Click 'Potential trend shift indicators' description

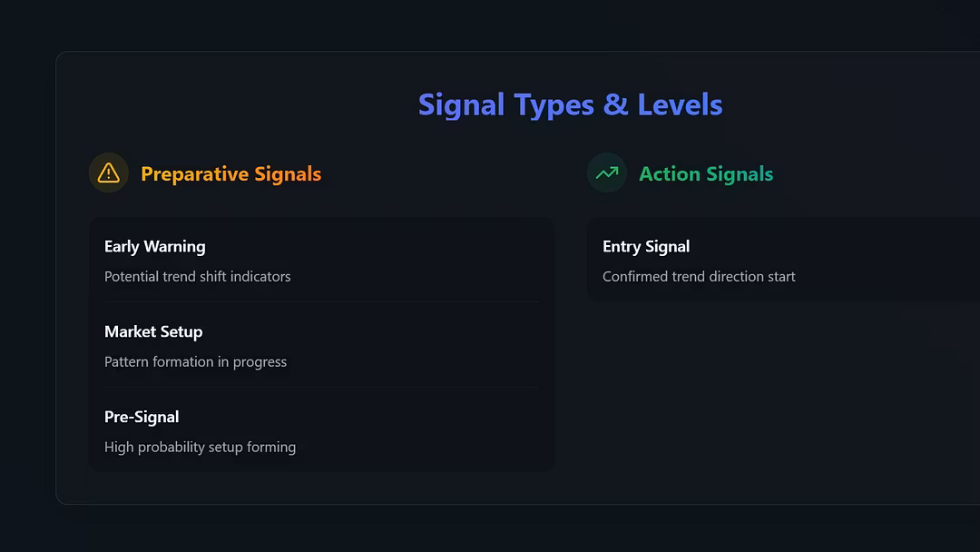(x=197, y=276)
